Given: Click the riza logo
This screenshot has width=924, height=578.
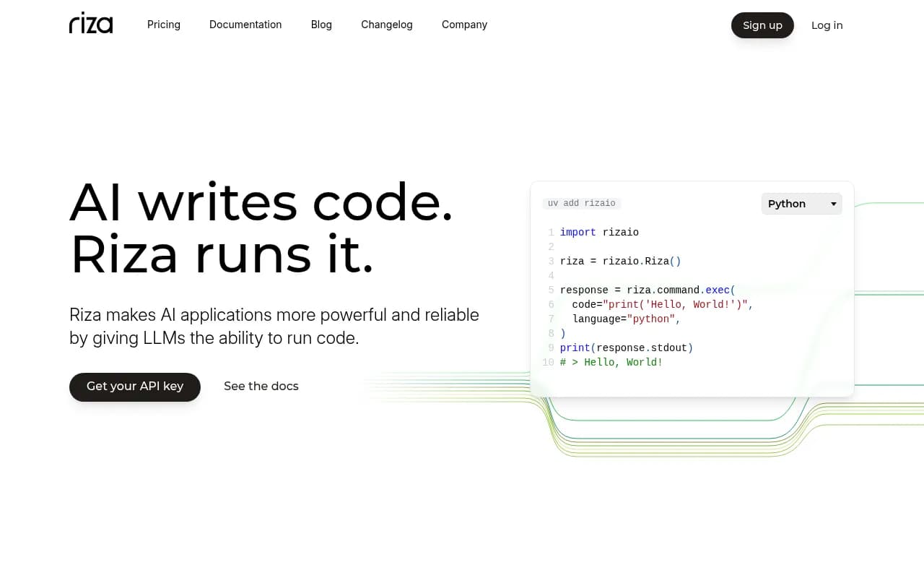Looking at the screenshot, I should tap(91, 24).
